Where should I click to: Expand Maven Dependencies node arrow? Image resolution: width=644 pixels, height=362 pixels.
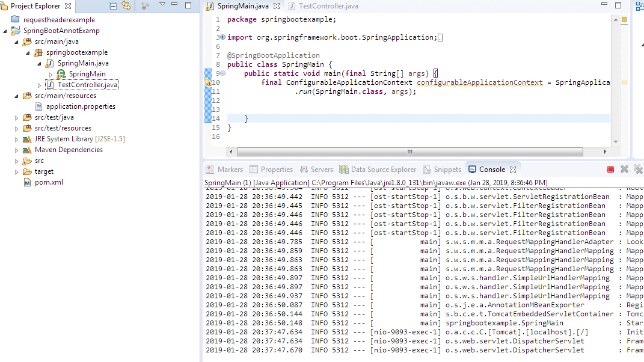[17, 150]
